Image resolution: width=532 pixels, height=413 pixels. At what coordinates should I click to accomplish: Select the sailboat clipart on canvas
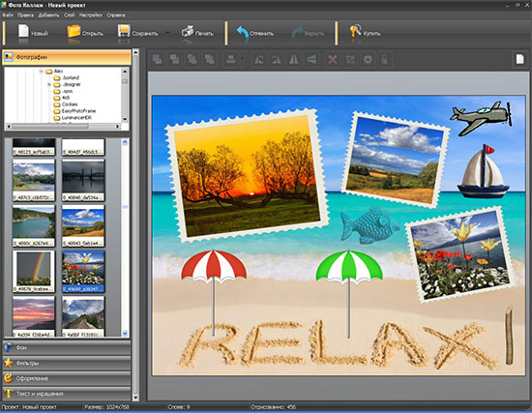[484, 171]
